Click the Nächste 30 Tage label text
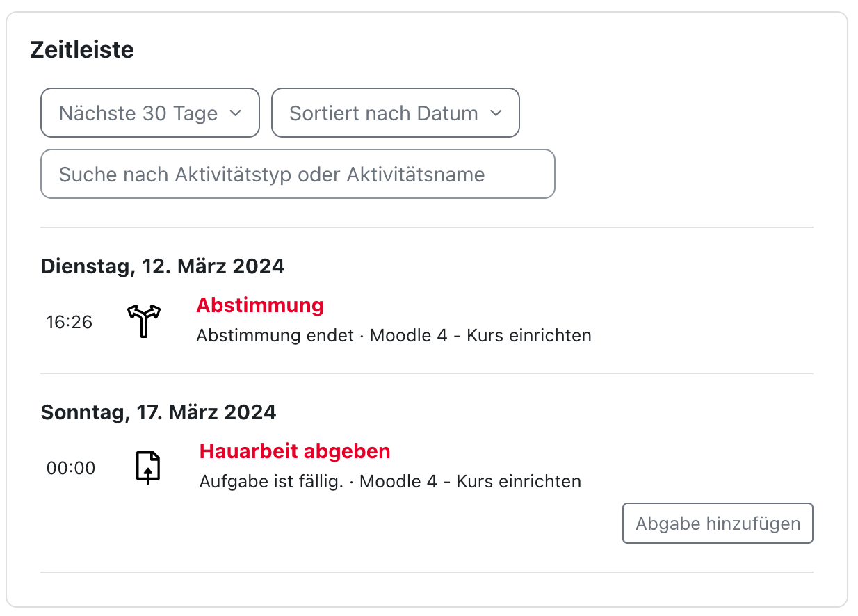This screenshot has height=616, width=858. pyautogui.click(x=138, y=113)
